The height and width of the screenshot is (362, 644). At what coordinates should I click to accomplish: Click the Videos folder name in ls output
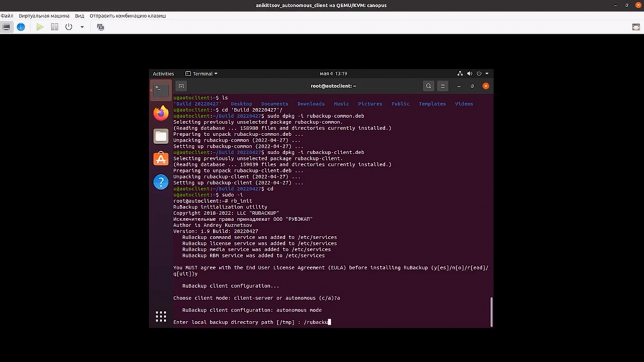click(x=464, y=104)
